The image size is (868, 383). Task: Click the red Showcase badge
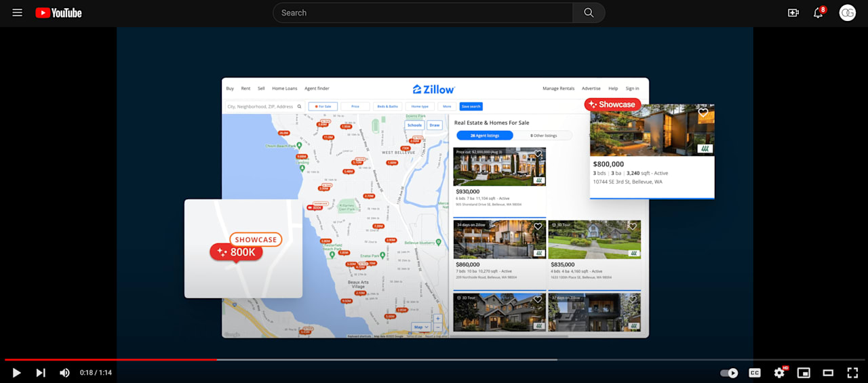(x=612, y=104)
